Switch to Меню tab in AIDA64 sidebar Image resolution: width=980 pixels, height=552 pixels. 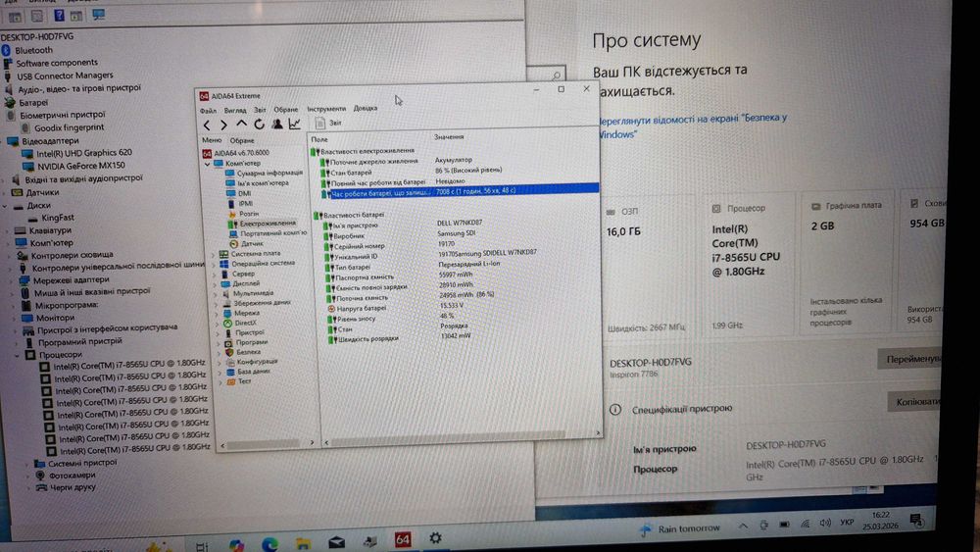pos(212,140)
